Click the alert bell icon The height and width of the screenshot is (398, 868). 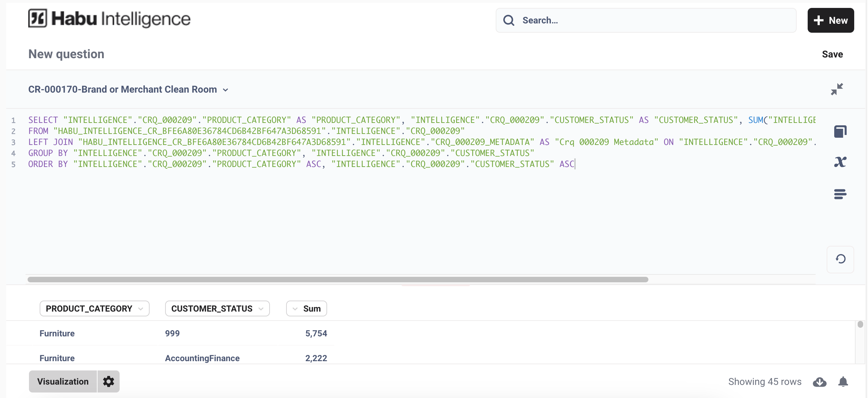click(x=843, y=382)
